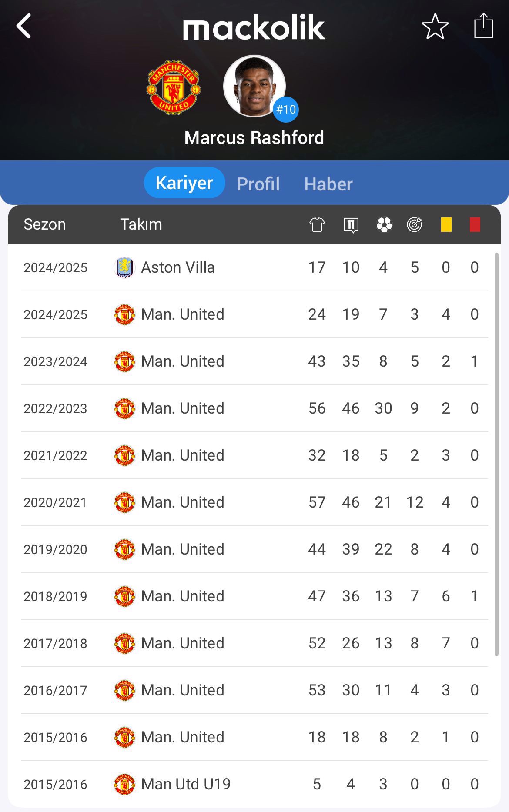Tap the matches played shirt icon

tap(317, 224)
